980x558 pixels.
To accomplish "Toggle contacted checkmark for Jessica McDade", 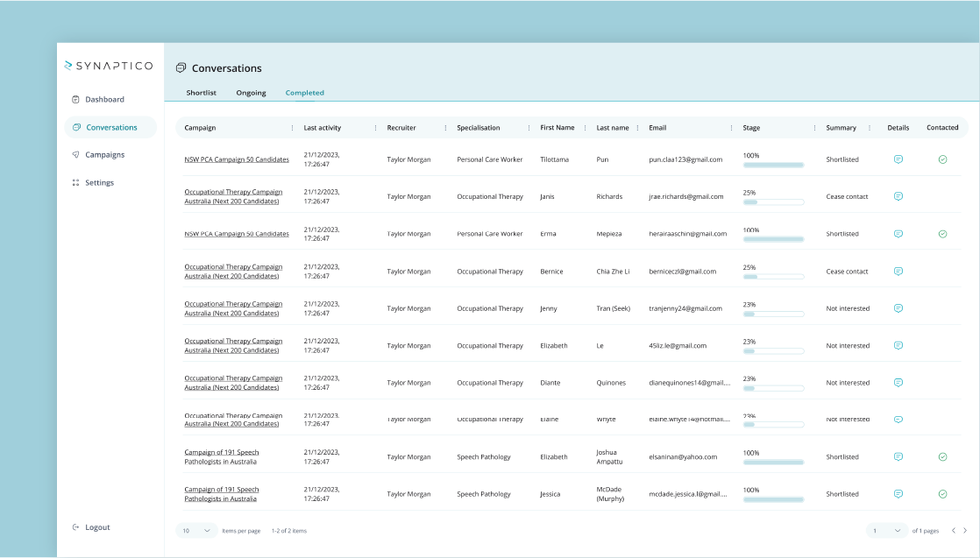I will (942, 494).
